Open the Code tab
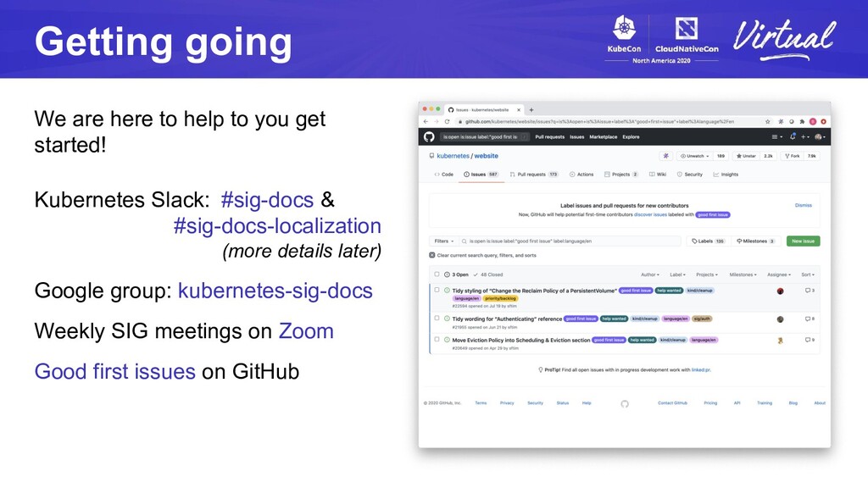 [x=444, y=175]
